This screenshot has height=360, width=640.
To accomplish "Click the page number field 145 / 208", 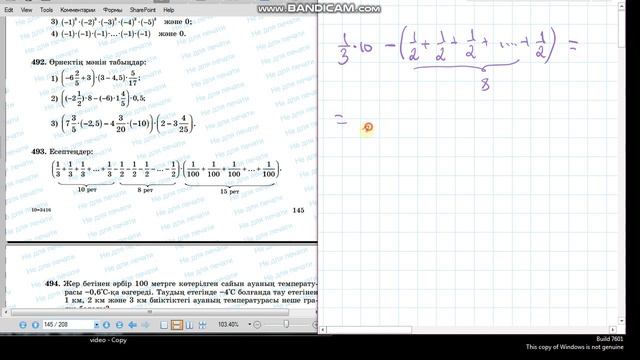I will [69, 324].
